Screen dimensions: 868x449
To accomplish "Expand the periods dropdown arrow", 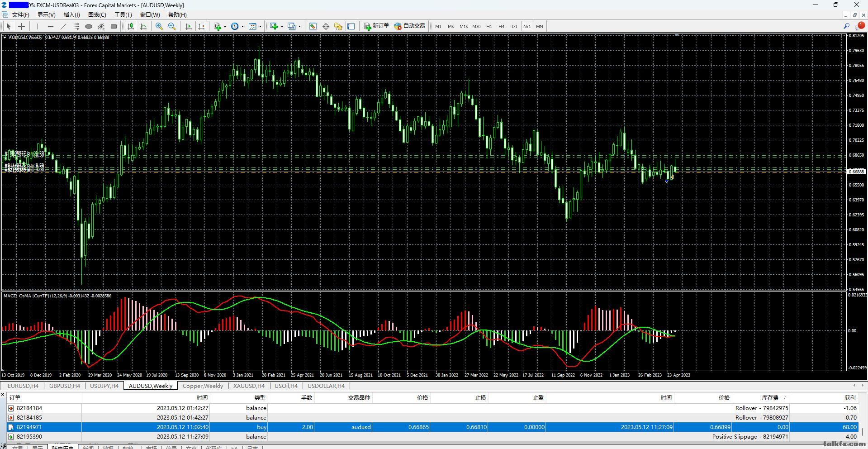I will pos(242,26).
